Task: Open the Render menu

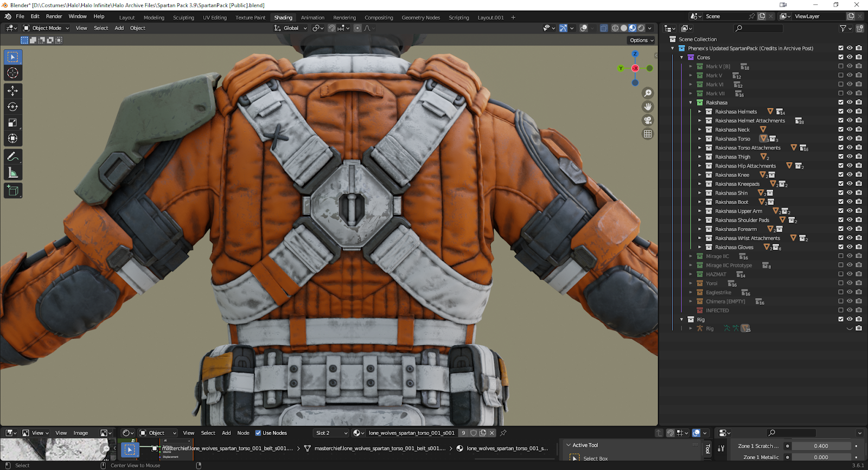Action: click(54, 17)
